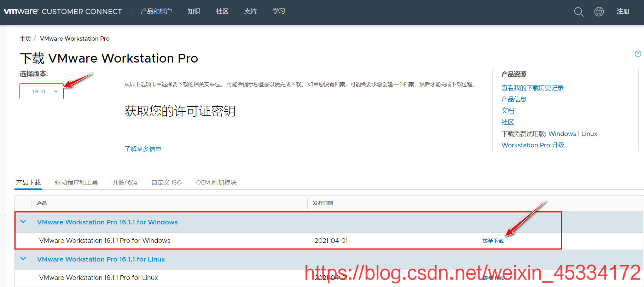This screenshot has width=644, height=287.
Task: Go to 主页 breadcrumb link
Action: [25, 39]
